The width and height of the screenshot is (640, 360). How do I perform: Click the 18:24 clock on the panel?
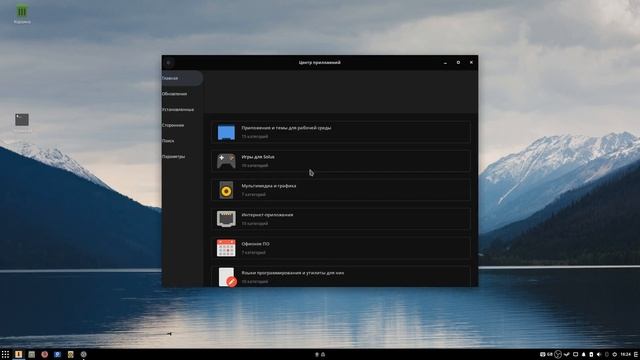coord(625,354)
